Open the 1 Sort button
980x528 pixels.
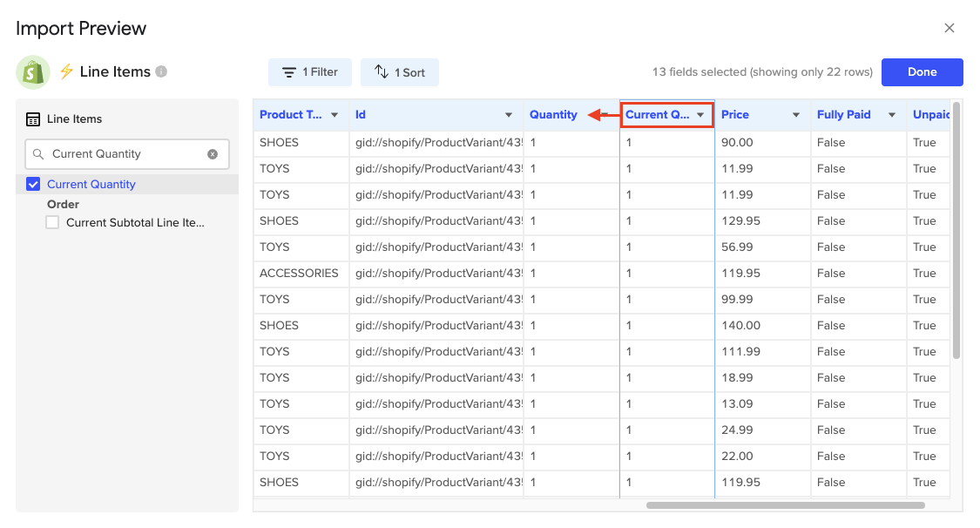click(x=400, y=72)
